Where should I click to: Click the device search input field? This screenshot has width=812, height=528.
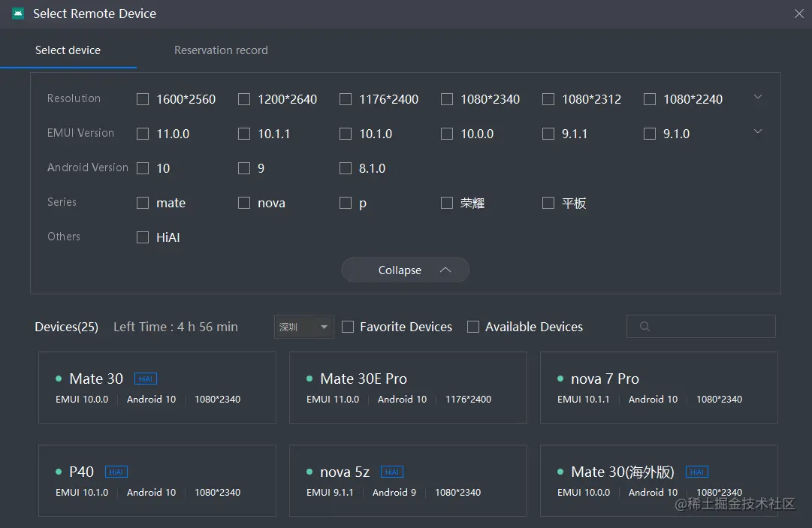point(701,326)
